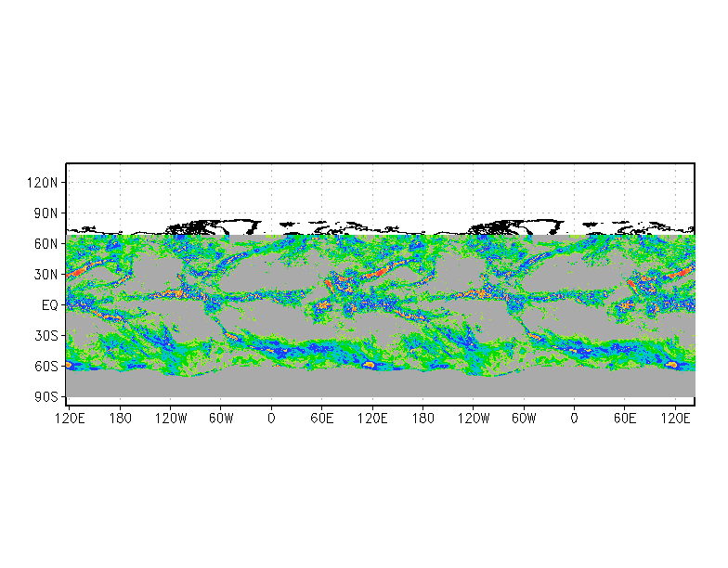Pick the leftmost 60W longitude label
This screenshot has height=568, width=728.
point(221,419)
